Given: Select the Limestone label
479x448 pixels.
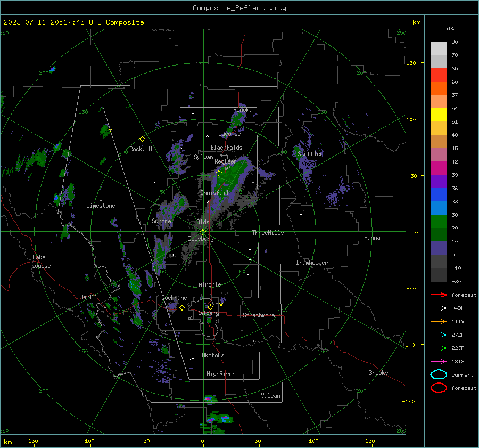Looking at the screenshot, I should 101,206.
